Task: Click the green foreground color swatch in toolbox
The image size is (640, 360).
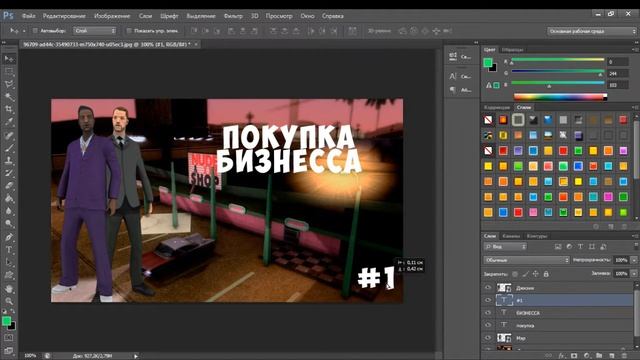Action: point(6,321)
